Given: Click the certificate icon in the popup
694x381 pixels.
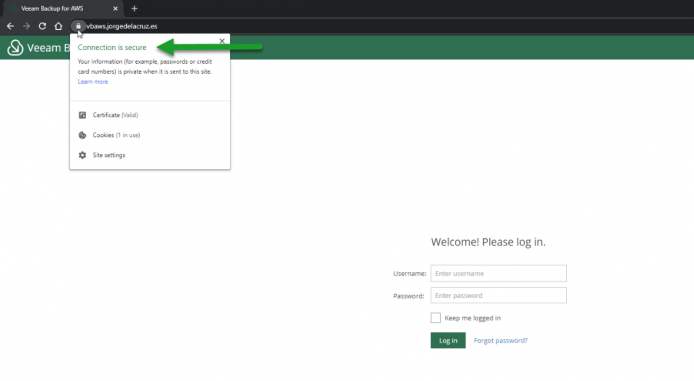Looking at the screenshot, I should [82, 115].
